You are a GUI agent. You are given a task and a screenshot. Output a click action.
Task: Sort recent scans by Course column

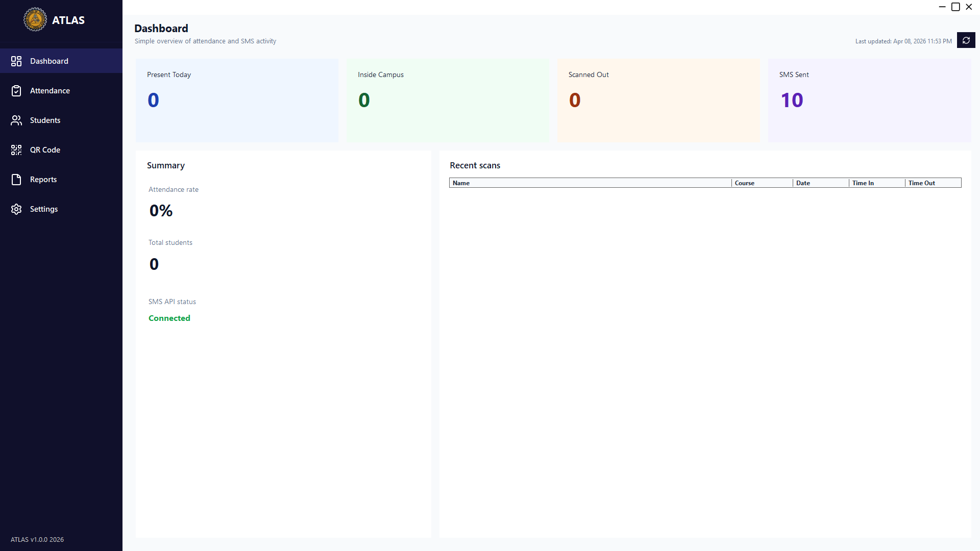point(762,183)
